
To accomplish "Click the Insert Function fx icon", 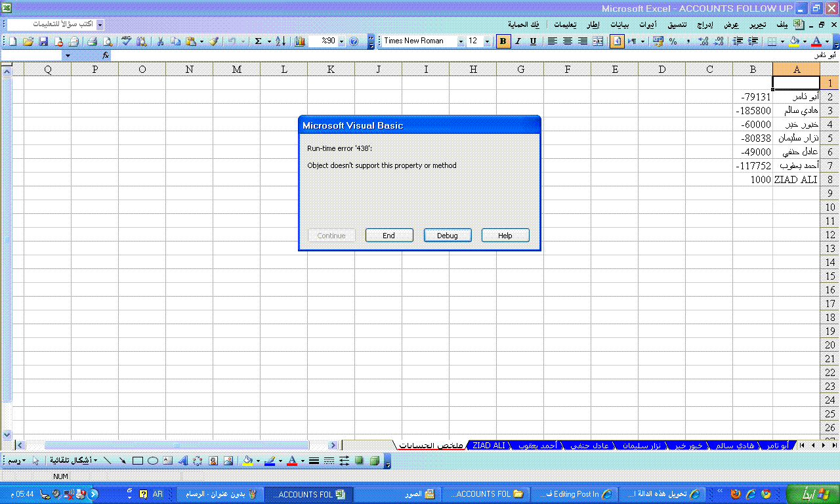I will pos(106,56).
